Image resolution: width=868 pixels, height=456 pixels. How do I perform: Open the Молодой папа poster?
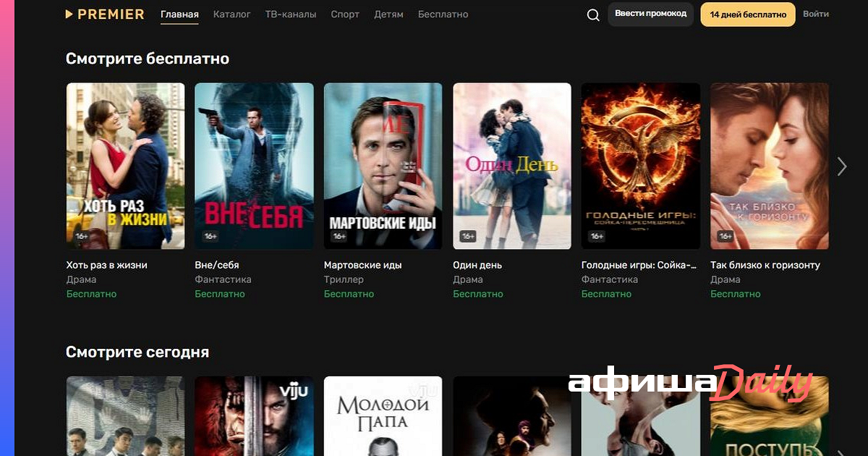383,416
